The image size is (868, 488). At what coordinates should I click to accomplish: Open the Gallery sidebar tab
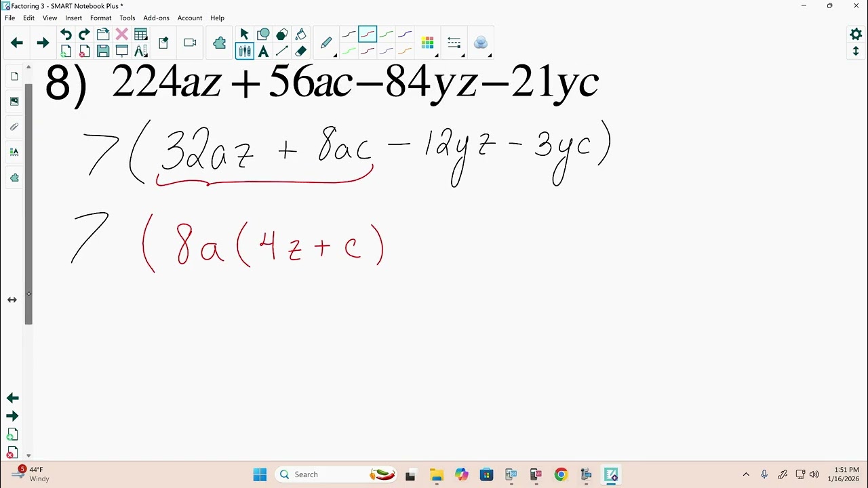[x=14, y=102]
